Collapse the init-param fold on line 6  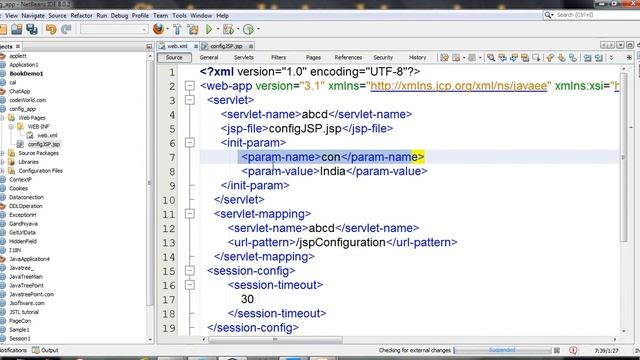point(189,142)
